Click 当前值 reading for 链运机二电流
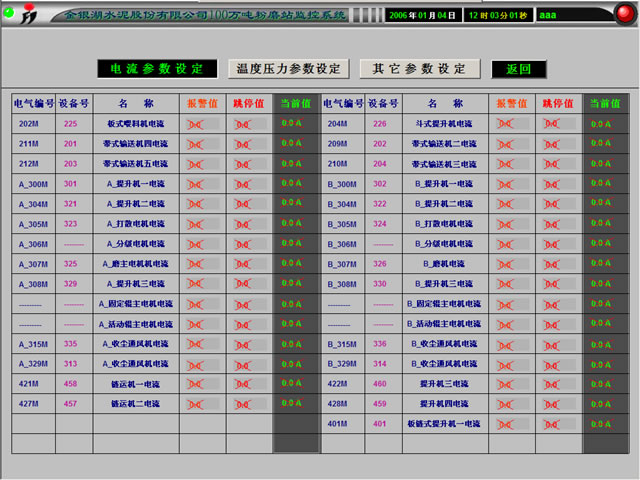The height and width of the screenshot is (480, 640). coord(293,404)
